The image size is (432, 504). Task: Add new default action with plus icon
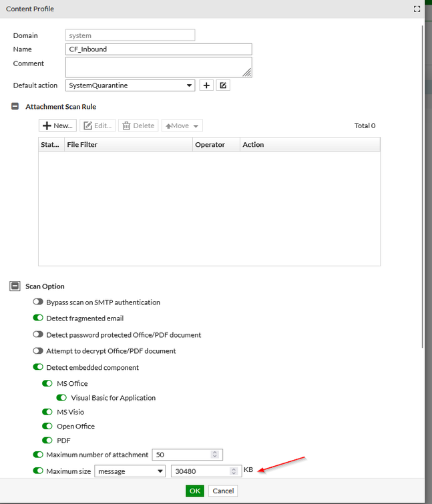pos(206,85)
